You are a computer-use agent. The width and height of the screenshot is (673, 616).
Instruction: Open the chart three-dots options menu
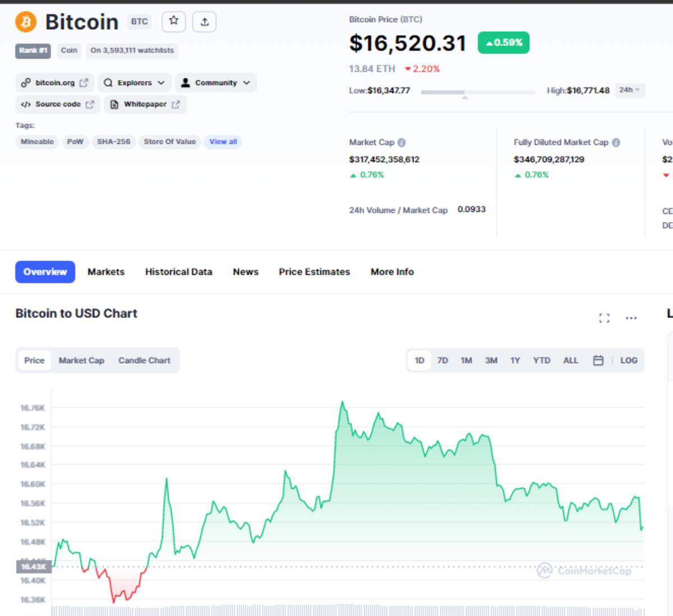pyautogui.click(x=631, y=318)
